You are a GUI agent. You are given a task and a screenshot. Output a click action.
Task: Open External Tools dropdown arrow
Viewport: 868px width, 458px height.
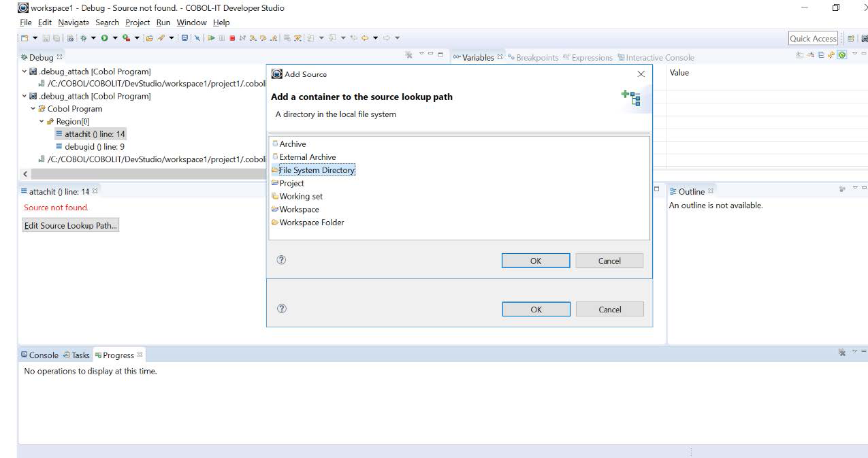(137, 37)
